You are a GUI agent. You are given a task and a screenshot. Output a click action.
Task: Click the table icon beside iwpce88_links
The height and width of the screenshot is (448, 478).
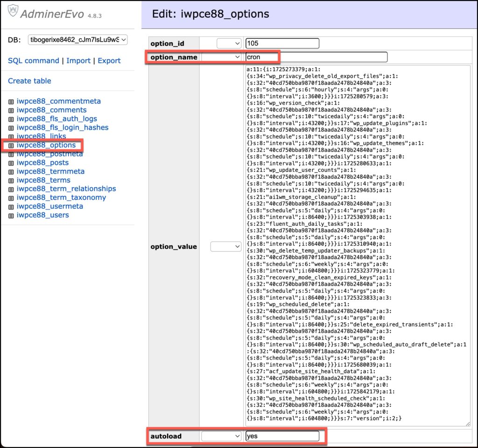click(10, 136)
